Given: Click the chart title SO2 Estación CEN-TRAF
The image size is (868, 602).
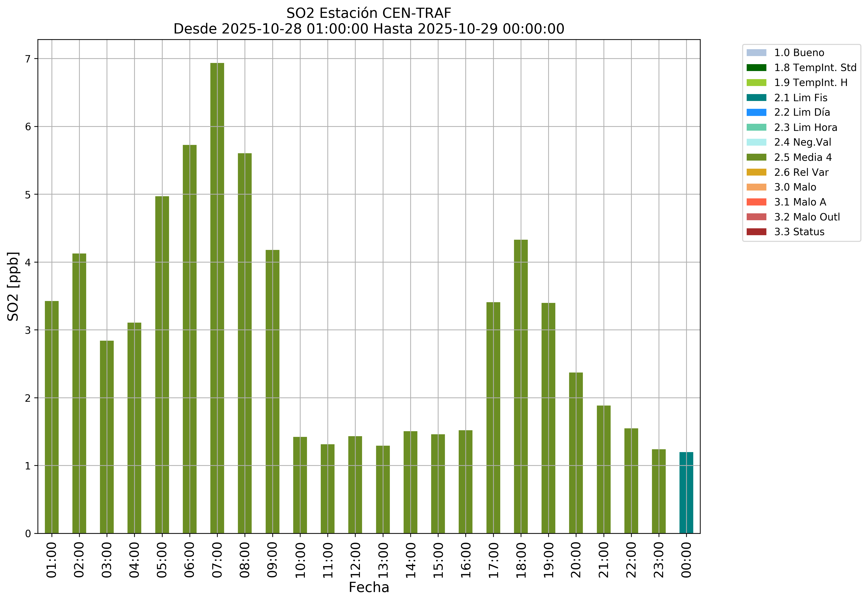Looking at the screenshot, I should pyautogui.click(x=369, y=13).
